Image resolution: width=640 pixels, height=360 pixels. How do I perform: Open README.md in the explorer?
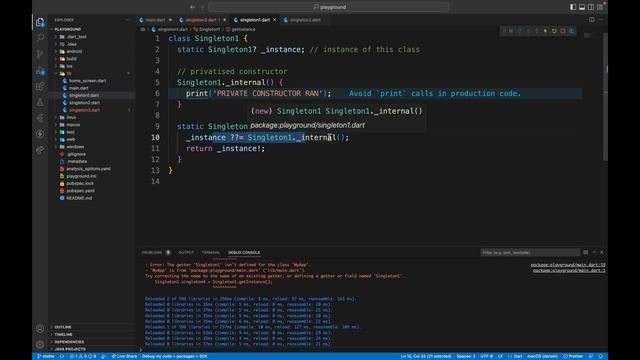point(92,198)
